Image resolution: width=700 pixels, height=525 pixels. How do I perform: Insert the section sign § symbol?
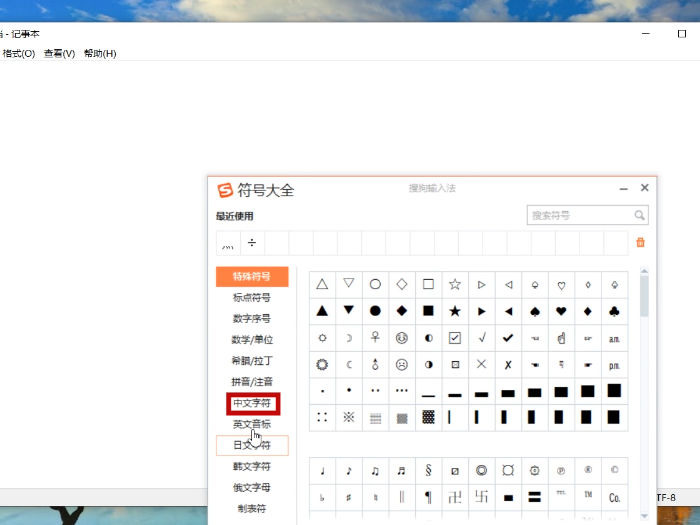pyautogui.click(x=429, y=471)
